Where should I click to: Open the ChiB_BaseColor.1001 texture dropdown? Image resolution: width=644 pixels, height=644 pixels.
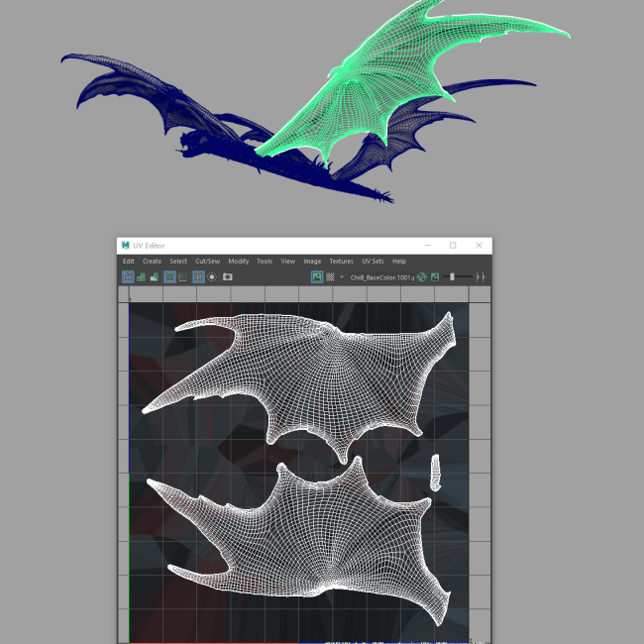click(382, 277)
